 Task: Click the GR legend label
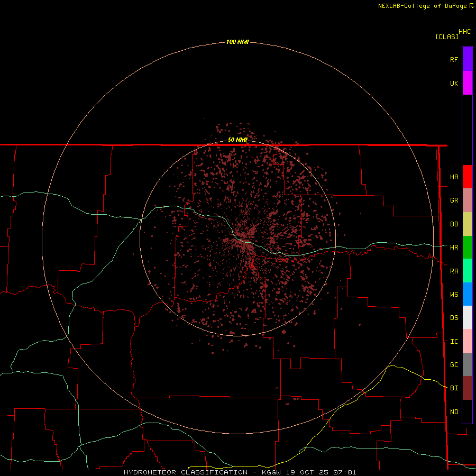click(454, 200)
